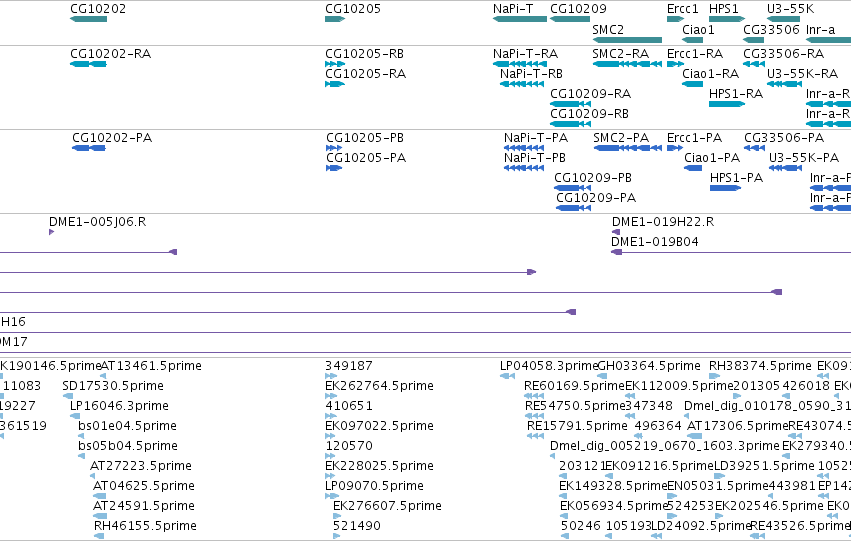This screenshot has height=541, width=851.
Task: Click protein Ciao1-PA
Action: [x=693, y=168]
